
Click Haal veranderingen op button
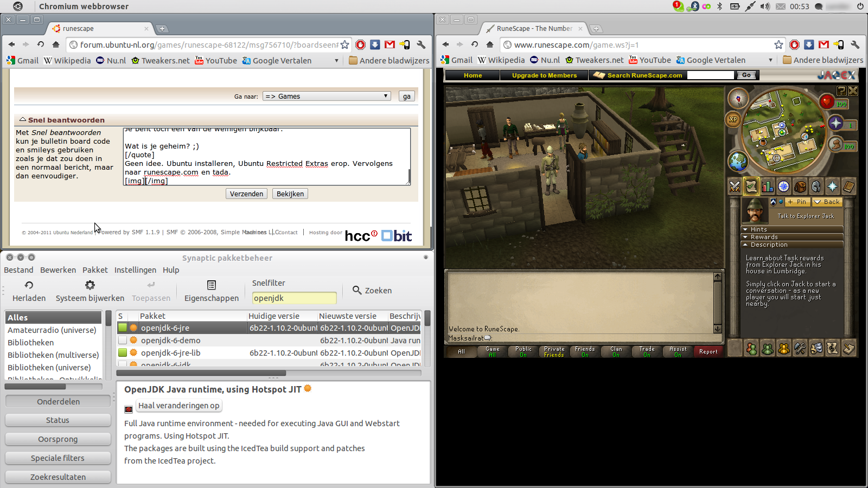(179, 406)
